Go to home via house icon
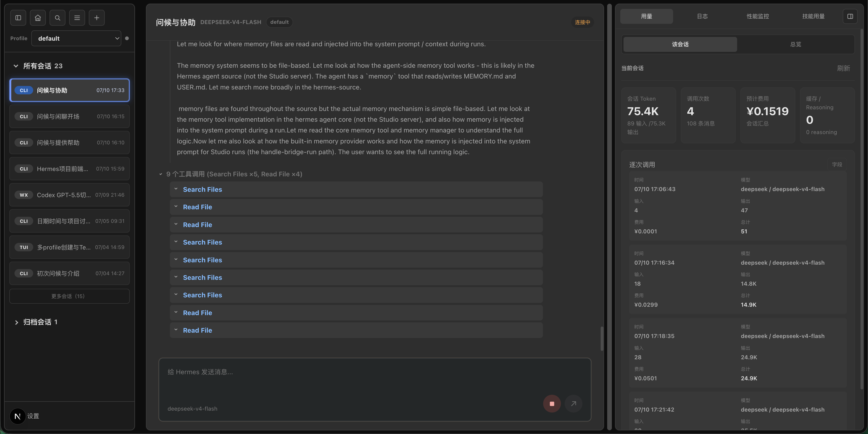Viewport: 868px width, 434px height. click(38, 18)
